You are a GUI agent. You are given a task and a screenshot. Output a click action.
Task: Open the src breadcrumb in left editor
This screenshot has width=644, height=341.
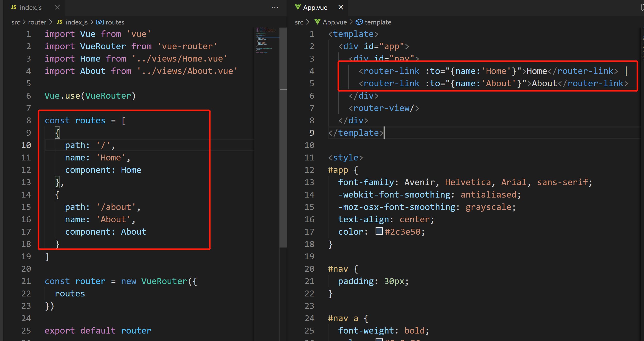pos(15,22)
